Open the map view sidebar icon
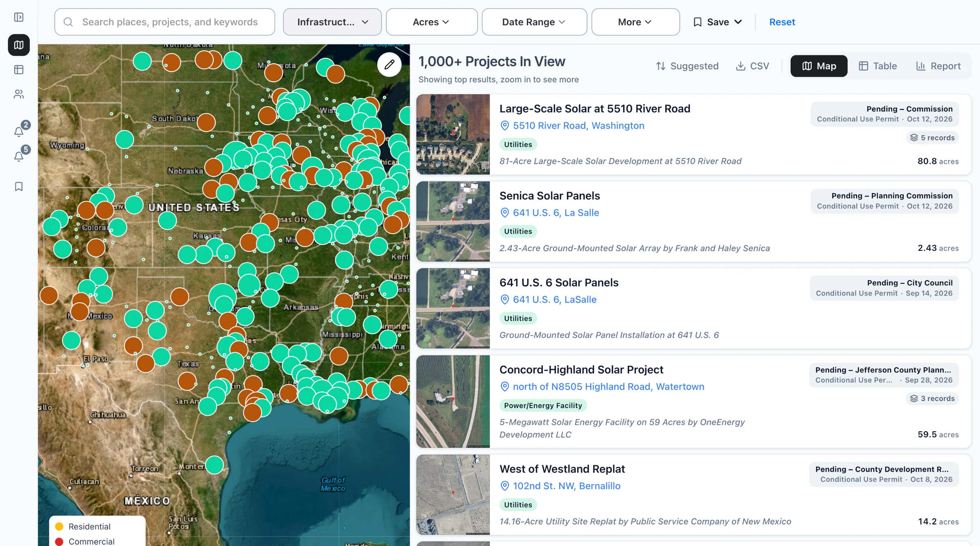The image size is (980, 546). click(x=19, y=45)
